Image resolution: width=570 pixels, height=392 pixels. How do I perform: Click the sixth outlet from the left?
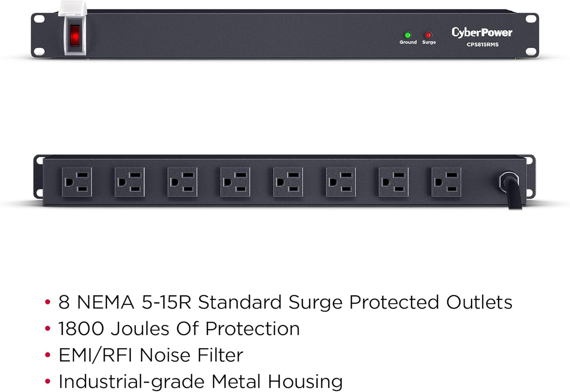[341, 182]
